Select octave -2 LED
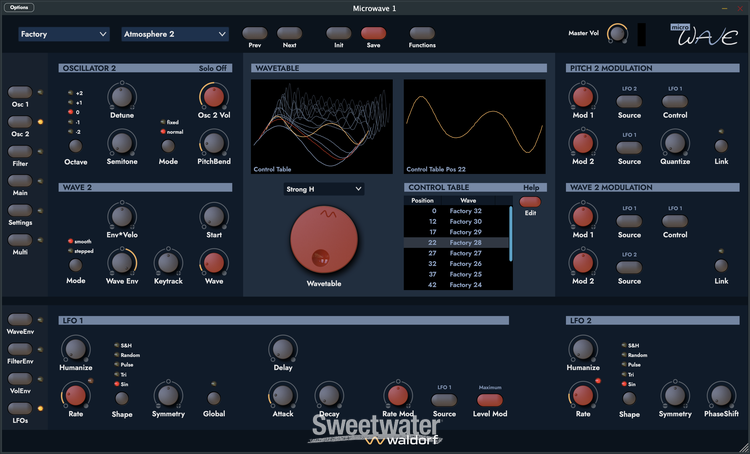Image resolution: width=750 pixels, height=454 pixels. 71,132
